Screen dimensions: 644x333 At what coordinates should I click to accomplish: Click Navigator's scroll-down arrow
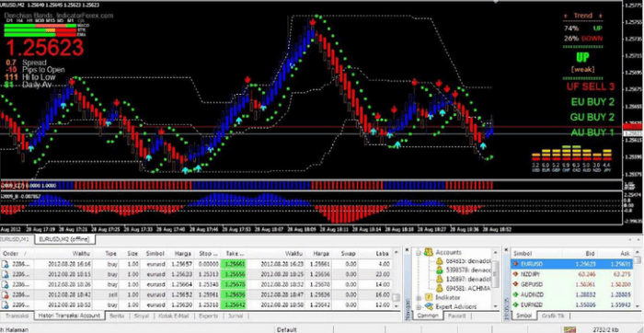point(496,306)
